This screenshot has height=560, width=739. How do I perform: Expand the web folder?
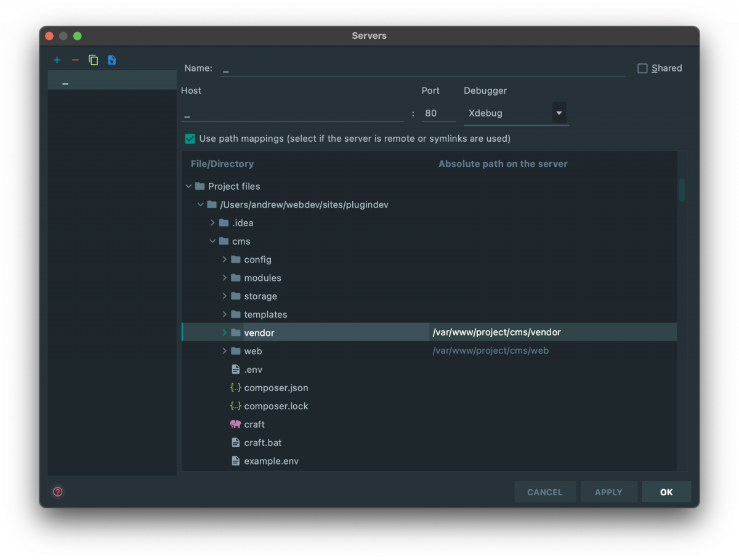pos(224,351)
